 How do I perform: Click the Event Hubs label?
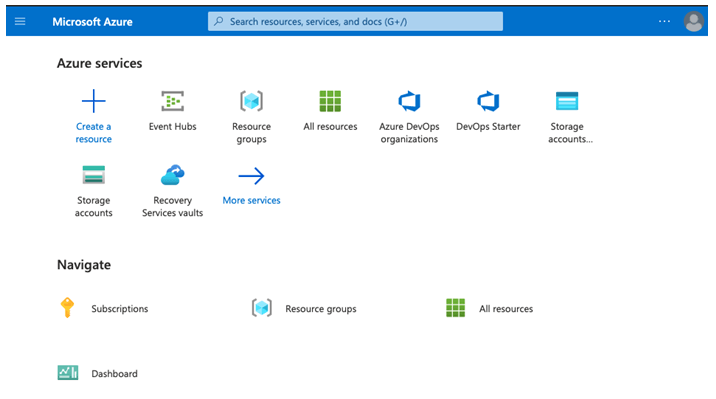pos(173,126)
